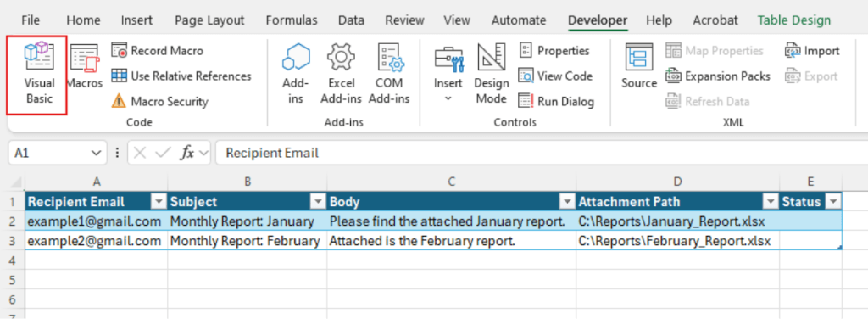Open the File tab

(x=31, y=20)
